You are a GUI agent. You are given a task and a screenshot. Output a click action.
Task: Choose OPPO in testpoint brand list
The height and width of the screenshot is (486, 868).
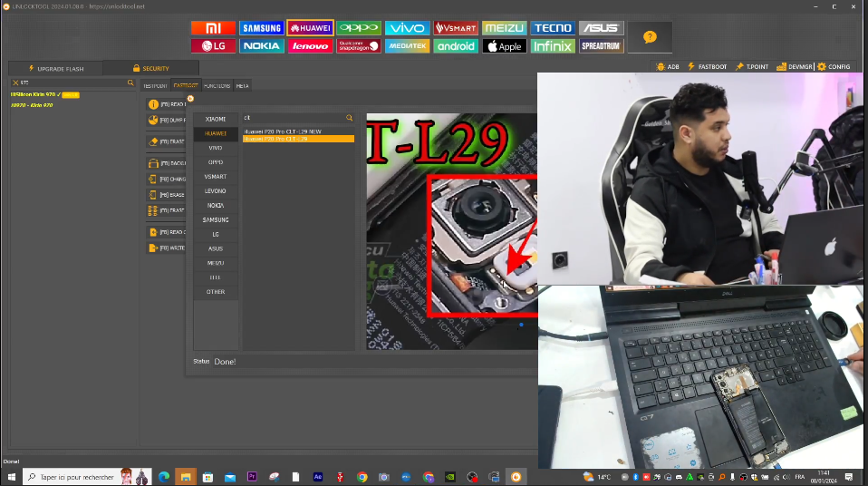coord(216,162)
